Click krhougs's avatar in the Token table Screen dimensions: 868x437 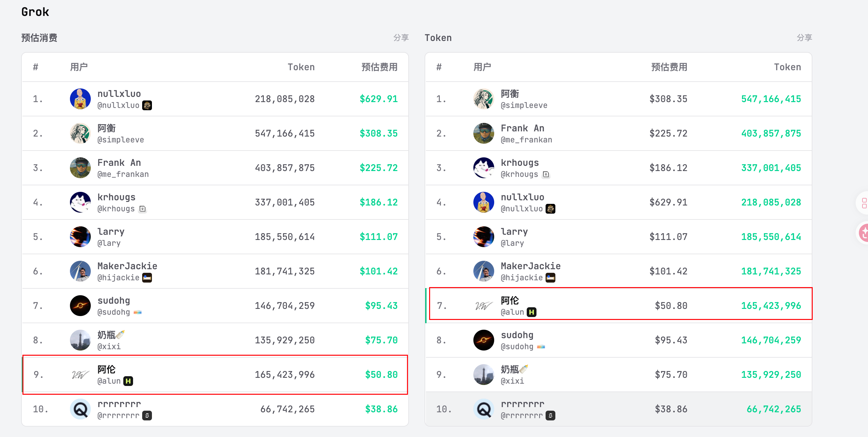coord(483,168)
